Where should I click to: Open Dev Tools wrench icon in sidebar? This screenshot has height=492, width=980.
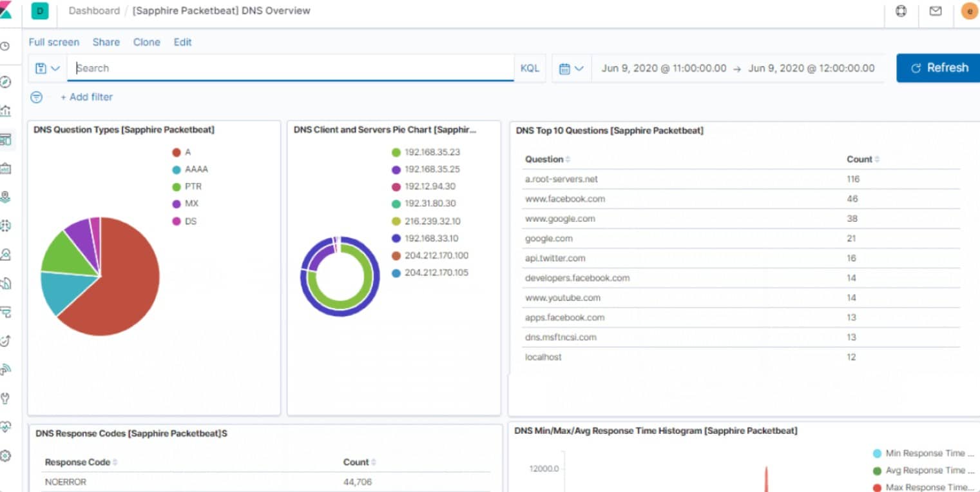(x=5, y=398)
